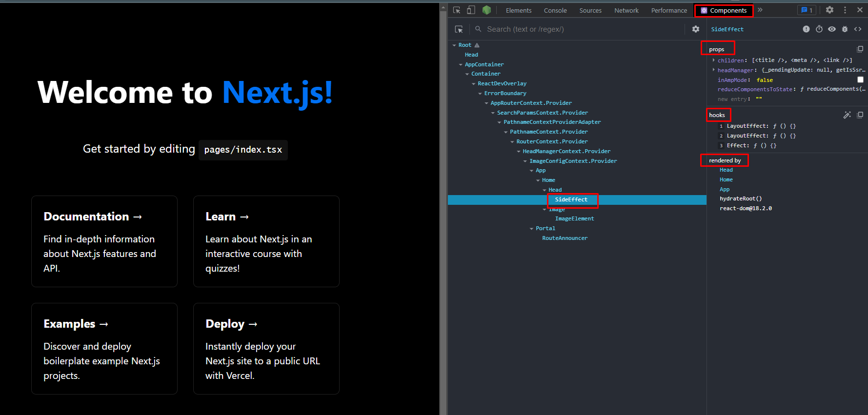Collapse the Container node arrow
The width and height of the screenshot is (868, 415).
click(467, 74)
